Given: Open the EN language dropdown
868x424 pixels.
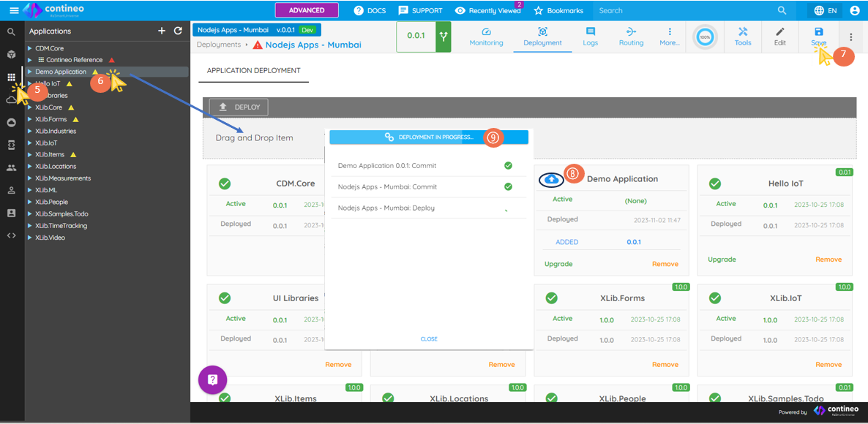Looking at the screenshot, I should [825, 11].
